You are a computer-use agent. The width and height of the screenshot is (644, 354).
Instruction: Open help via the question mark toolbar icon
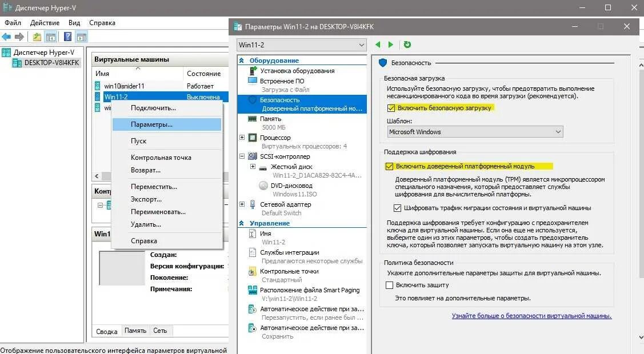pyautogui.click(x=68, y=37)
